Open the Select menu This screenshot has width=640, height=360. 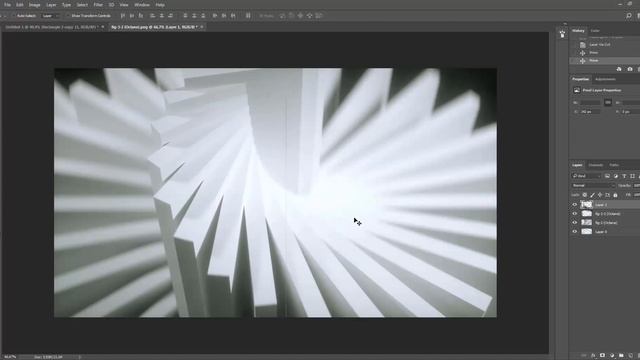pos(82,5)
